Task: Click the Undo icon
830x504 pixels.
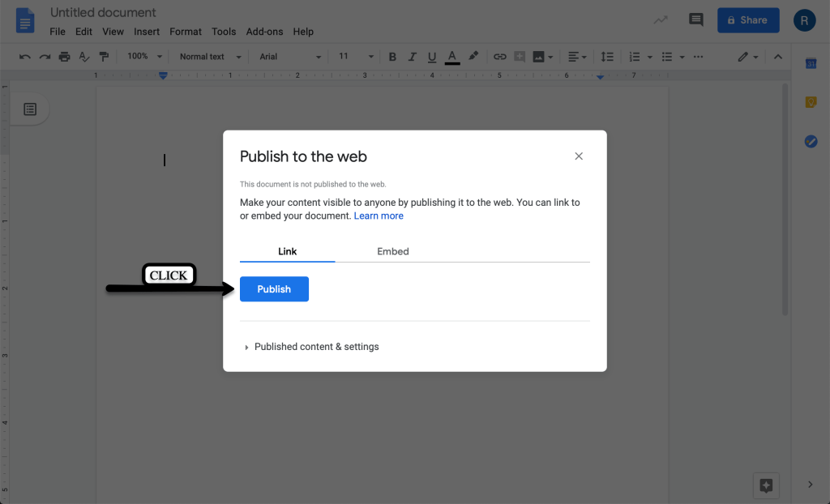Action: pyautogui.click(x=24, y=57)
